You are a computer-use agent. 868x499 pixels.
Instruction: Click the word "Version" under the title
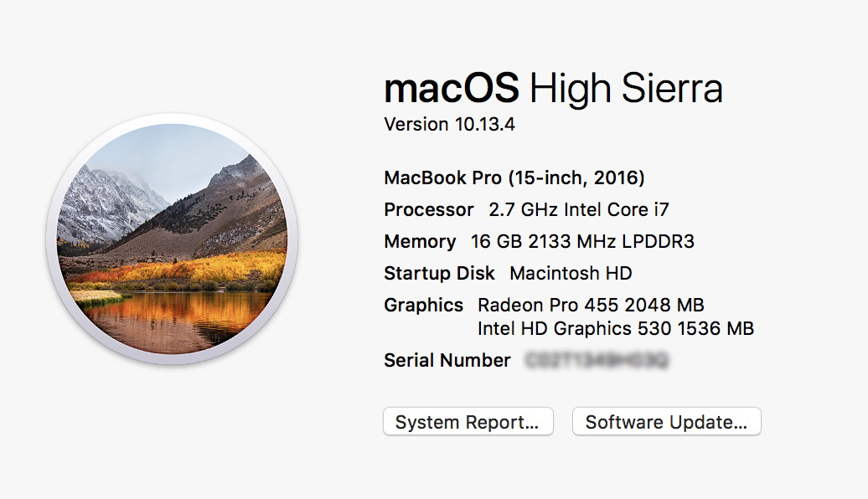[x=416, y=125]
